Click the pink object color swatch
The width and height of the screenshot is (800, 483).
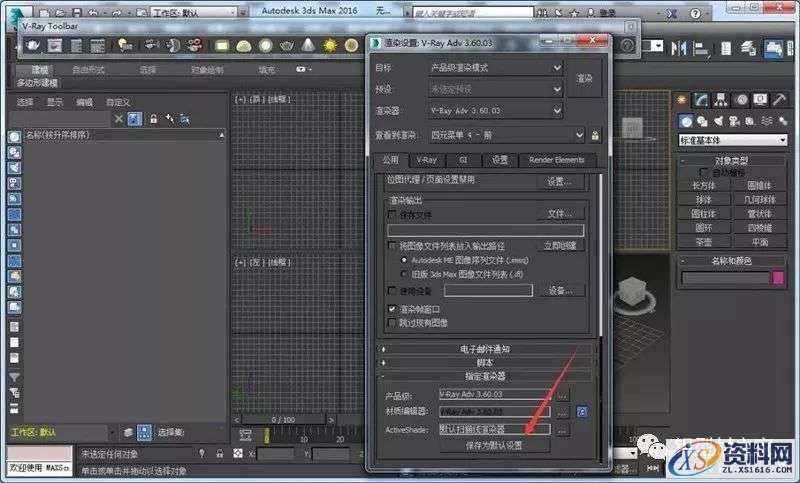click(x=778, y=278)
